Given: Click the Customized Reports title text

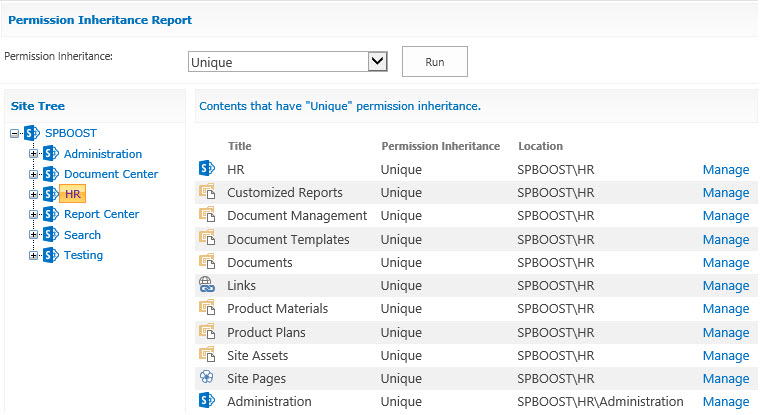Looking at the screenshot, I should point(285,193).
